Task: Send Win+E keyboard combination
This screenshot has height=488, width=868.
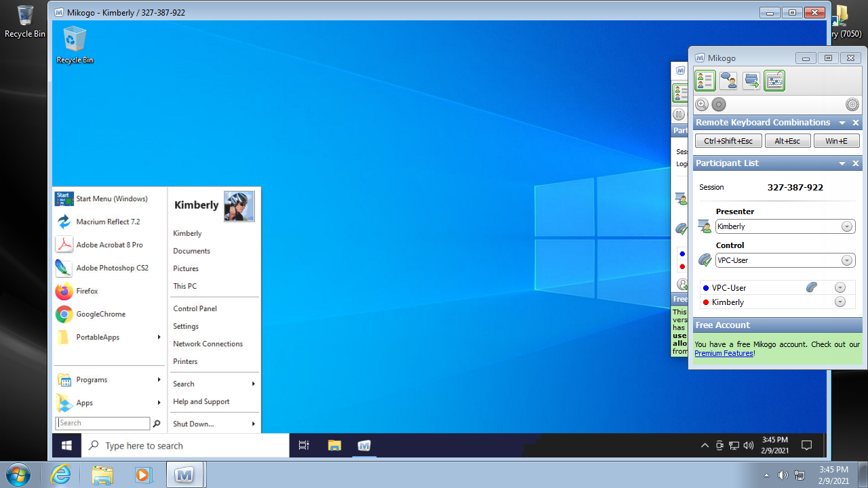Action: click(x=835, y=141)
